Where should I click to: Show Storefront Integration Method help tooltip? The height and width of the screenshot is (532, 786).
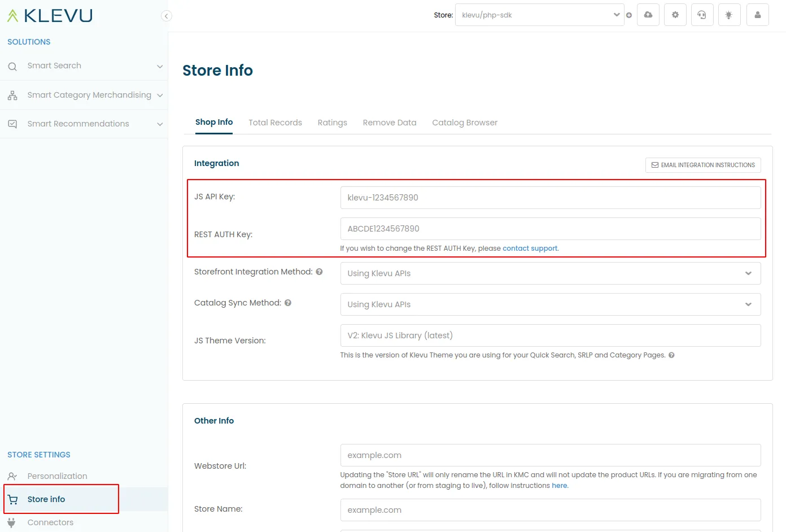pyautogui.click(x=319, y=272)
